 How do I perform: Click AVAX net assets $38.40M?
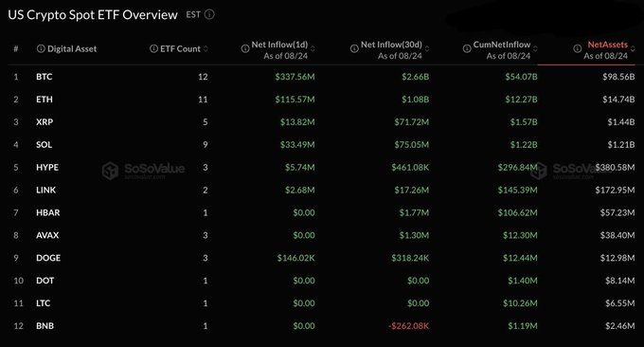click(617, 235)
